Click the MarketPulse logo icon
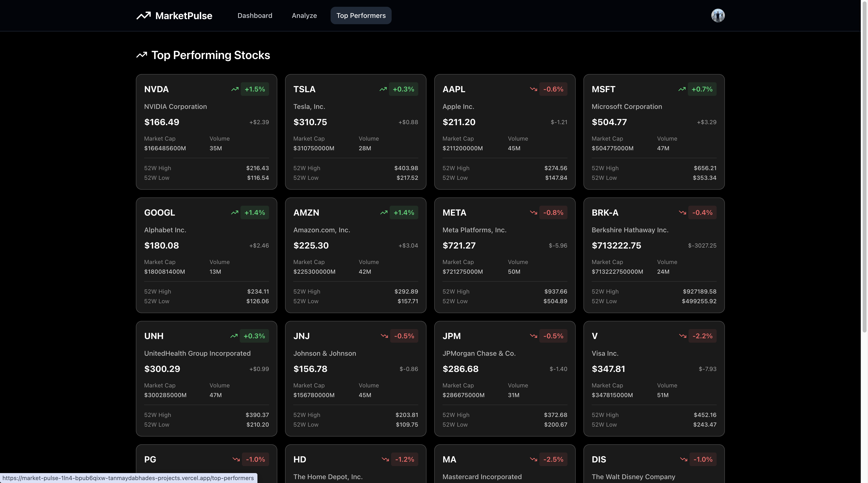This screenshot has height=483, width=868. coord(144,15)
